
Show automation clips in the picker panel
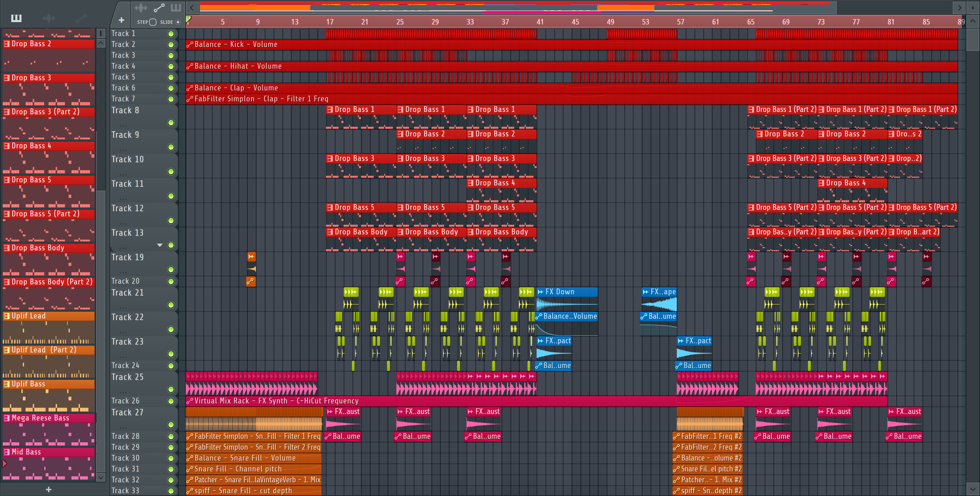[x=81, y=18]
